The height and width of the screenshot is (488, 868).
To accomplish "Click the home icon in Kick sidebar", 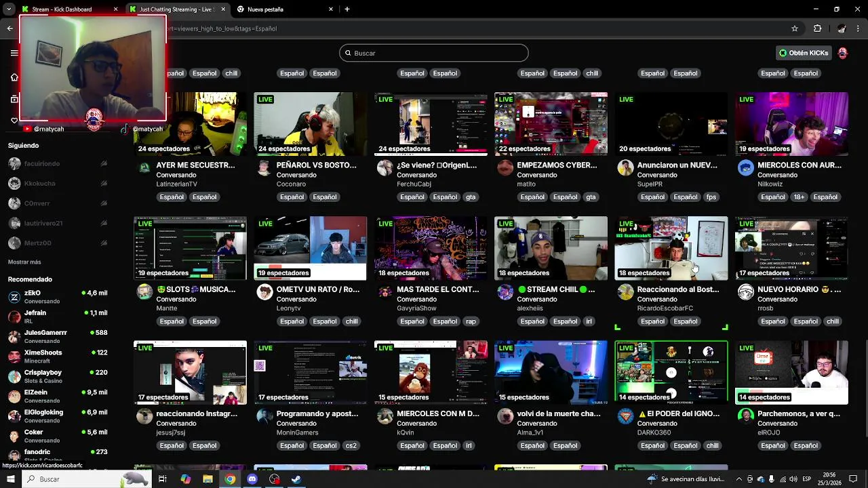I will coord(14,77).
